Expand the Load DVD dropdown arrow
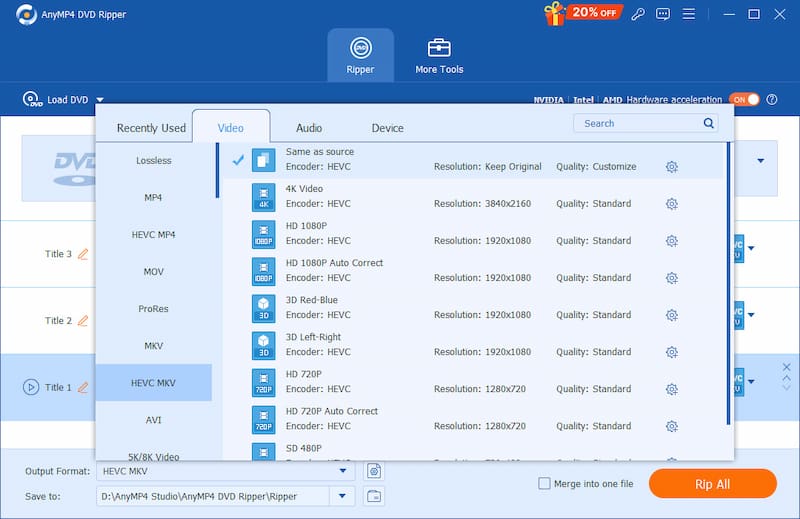800x519 pixels. click(100, 100)
